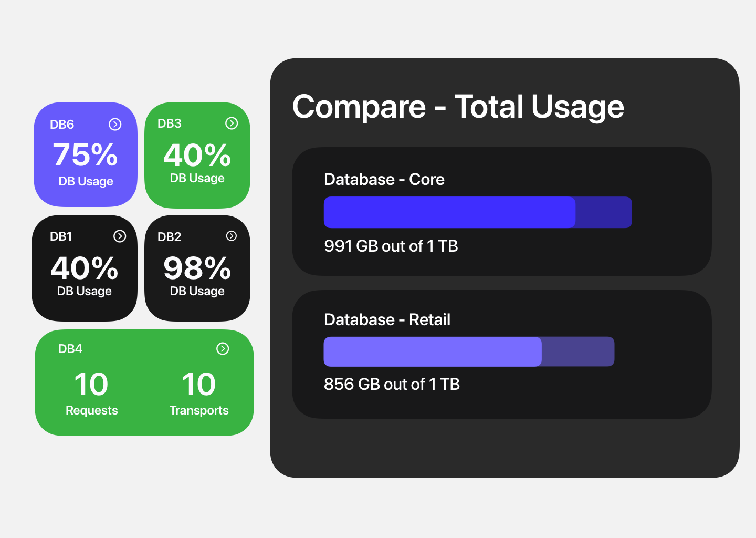
Task: Select the 10 Requests stat on DB4
Action: pyautogui.click(x=91, y=393)
